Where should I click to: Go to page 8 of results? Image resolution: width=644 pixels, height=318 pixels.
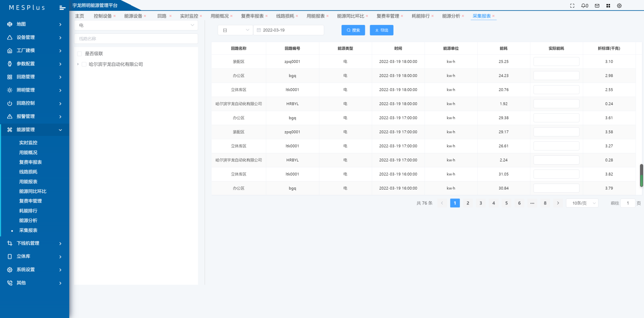[x=545, y=203]
